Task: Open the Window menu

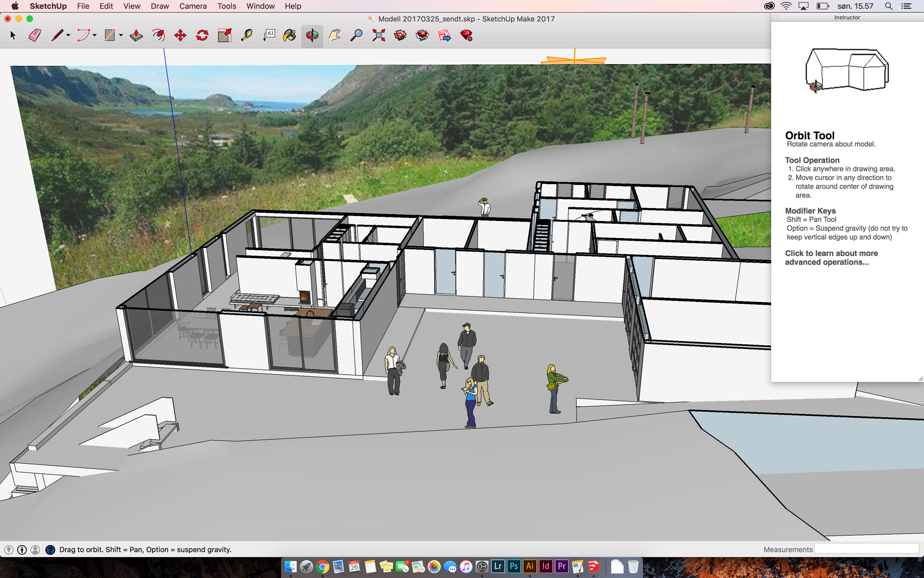Action: coord(260,6)
